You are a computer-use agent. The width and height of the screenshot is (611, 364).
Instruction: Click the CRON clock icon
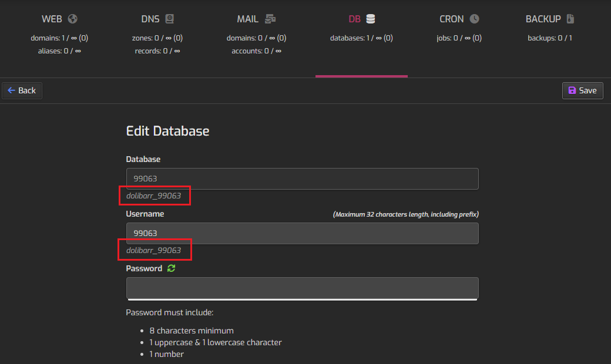click(474, 19)
